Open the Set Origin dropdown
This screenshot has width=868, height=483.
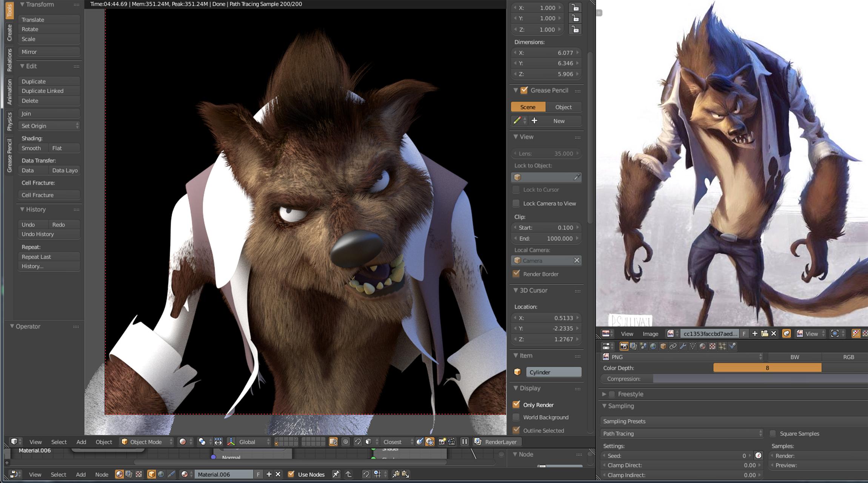click(49, 126)
